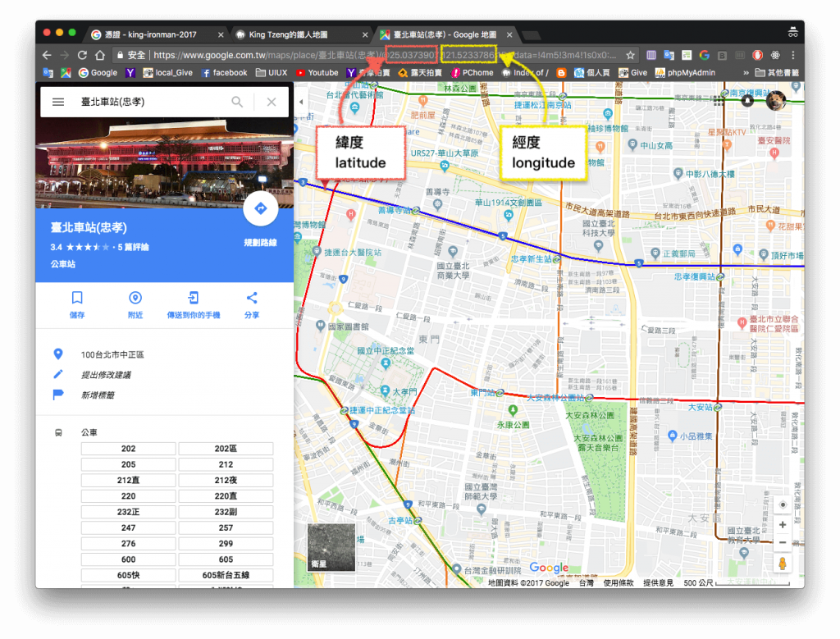Image resolution: width=840 pixels, height=639 pixels.
Task: Open Street View with the pegman icon
Action: click(783, 564)
